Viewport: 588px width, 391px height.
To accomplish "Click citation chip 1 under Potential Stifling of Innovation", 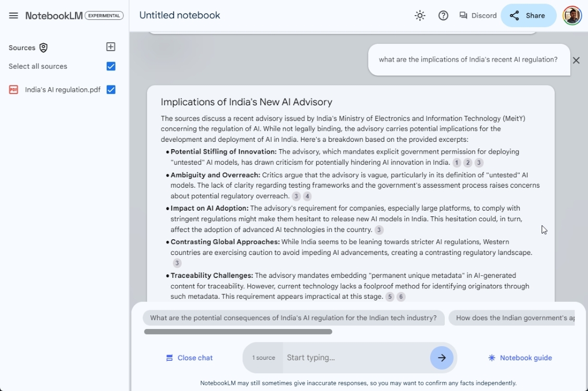I will coord(456,163).
